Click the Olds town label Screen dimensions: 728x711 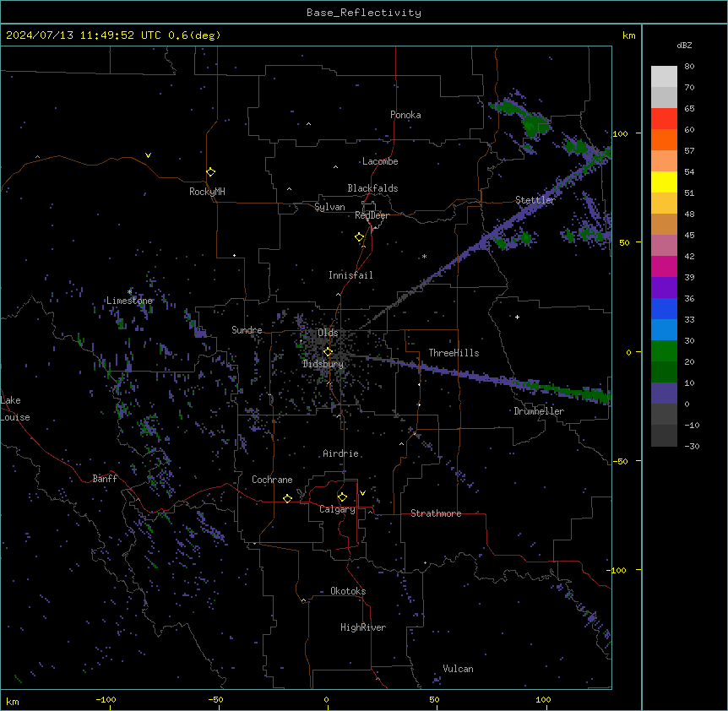pos(328,333)
